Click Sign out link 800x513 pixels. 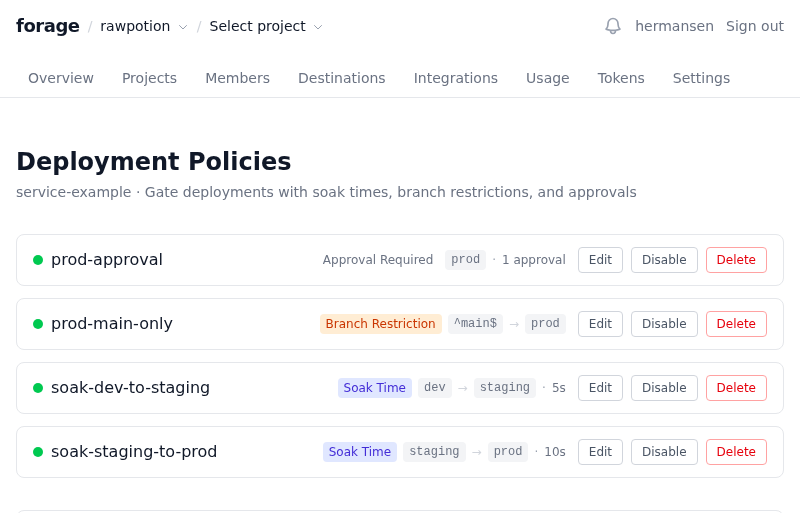click(754, 26)
